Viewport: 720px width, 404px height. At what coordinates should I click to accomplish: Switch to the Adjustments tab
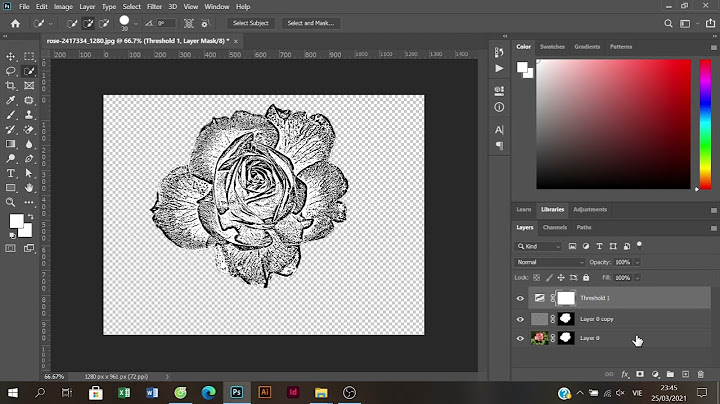click(590, 209)
